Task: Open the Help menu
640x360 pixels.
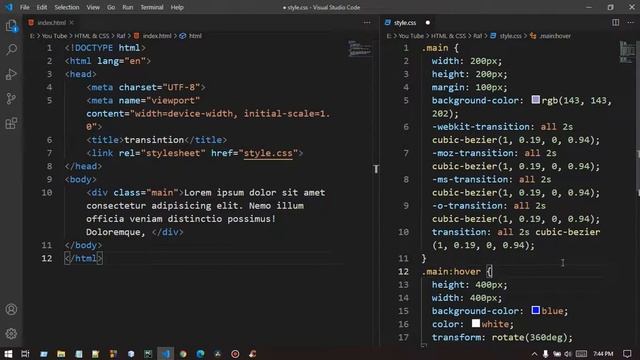Action: coord(177,7)
